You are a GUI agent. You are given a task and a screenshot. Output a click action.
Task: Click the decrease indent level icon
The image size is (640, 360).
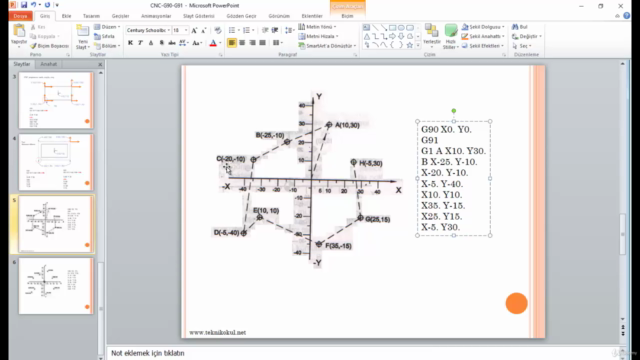[x=265, y=30]
